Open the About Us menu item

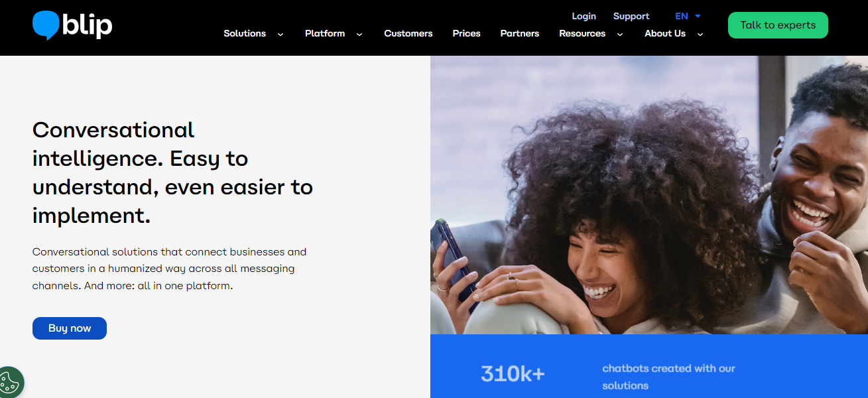(x=665, y=33)
